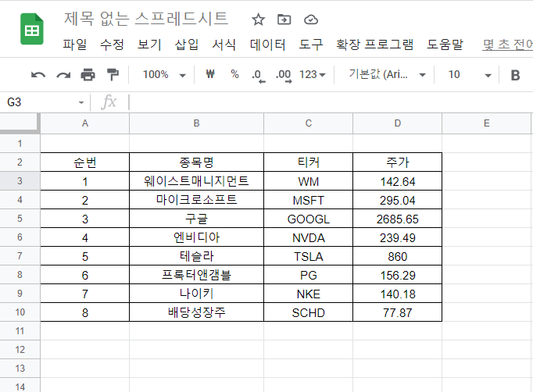Decrease decimal places

click(x=259, y=76)
